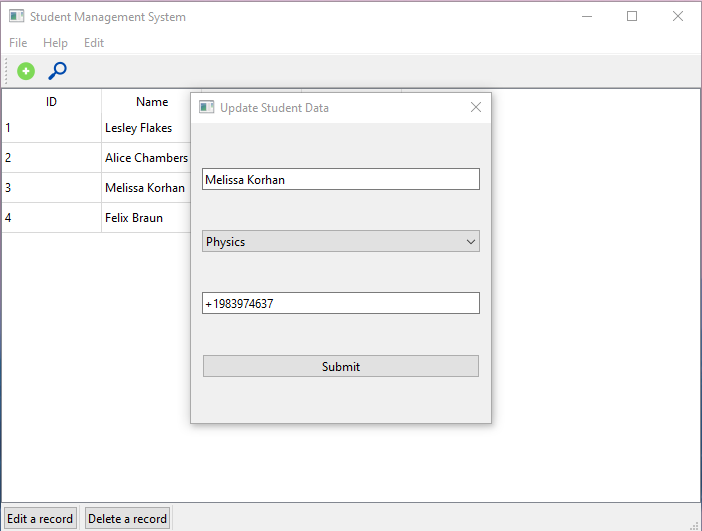Maximize the Student Management System window
The height and width of the screenshot is (531, 702).
632,17
